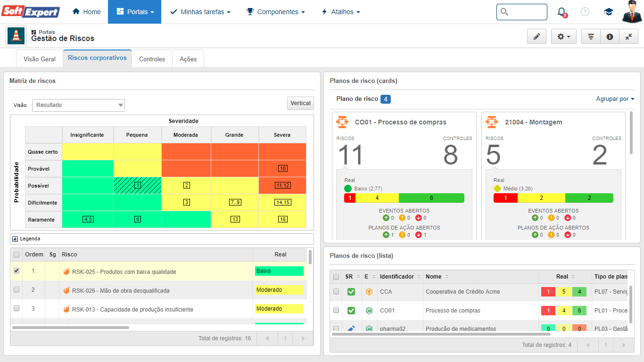Open the help question mark icon
This screenshot has height=362, width=644.
point(585,12)
